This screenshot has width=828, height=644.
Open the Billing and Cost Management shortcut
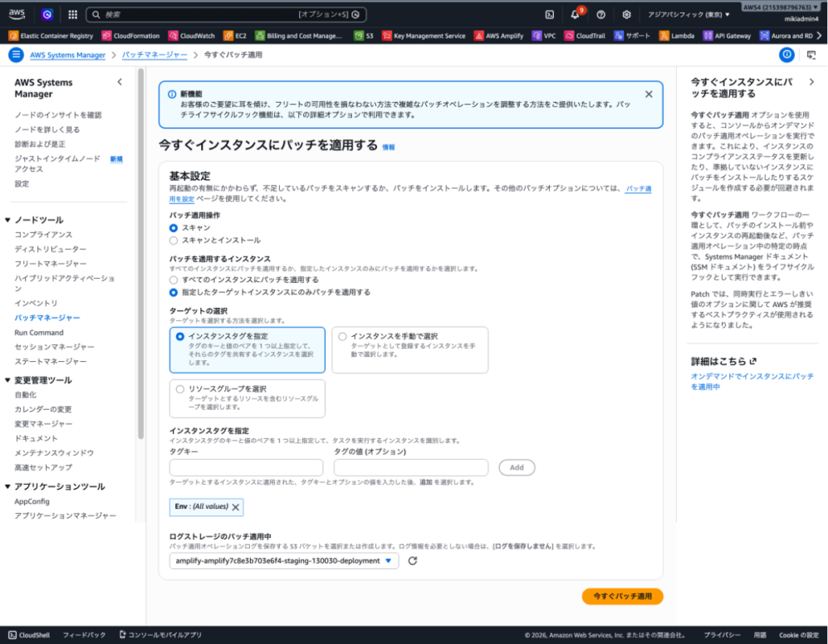click(299, 36)
